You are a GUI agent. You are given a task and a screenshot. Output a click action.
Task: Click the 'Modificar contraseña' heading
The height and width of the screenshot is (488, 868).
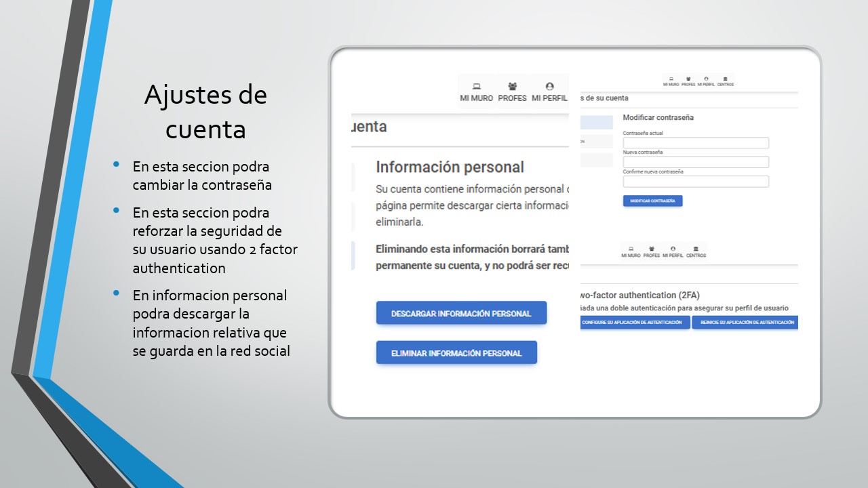point(658,118)
